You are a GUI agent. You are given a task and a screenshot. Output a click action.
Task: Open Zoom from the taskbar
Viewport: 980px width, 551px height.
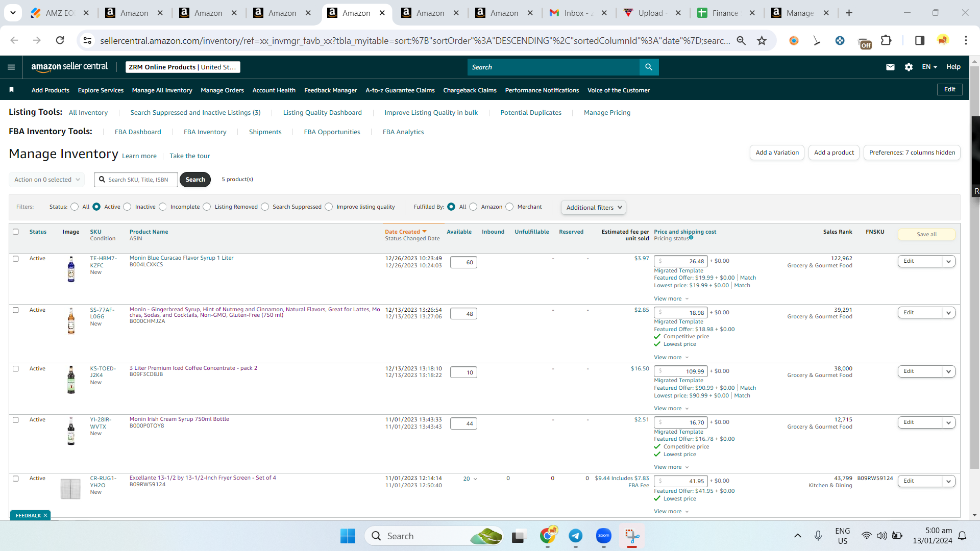coord(604,536)
